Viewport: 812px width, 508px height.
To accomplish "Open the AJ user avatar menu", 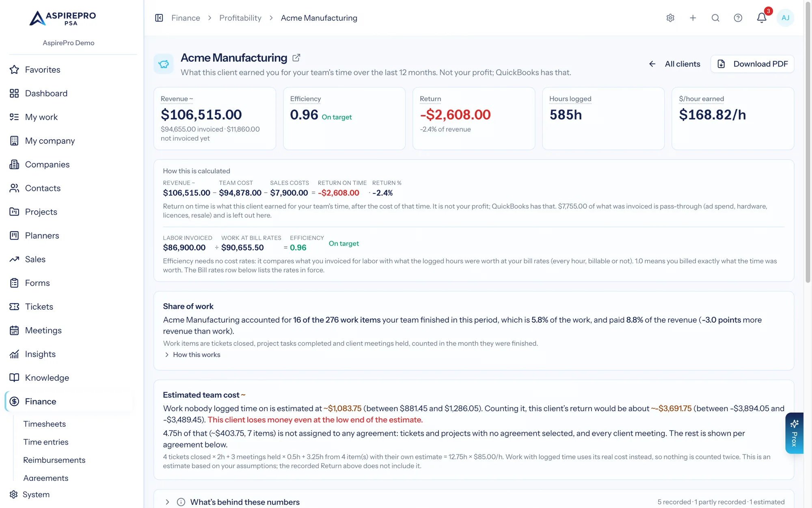I will (785, 18).
